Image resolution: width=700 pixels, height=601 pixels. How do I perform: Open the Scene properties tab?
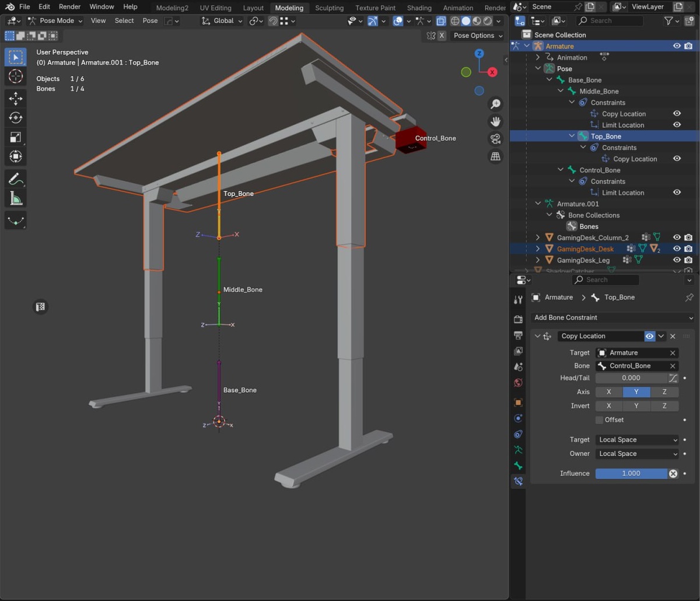518,367
